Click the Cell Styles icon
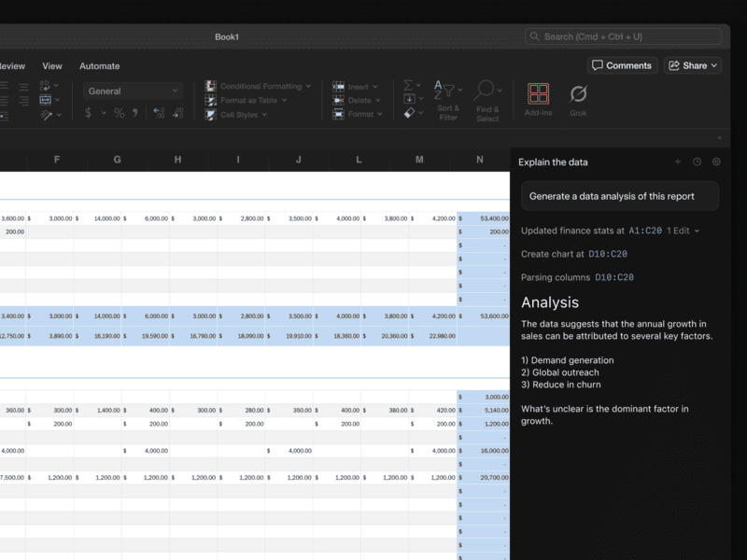This screenshot has height=560, width=747. coord(211,115)
